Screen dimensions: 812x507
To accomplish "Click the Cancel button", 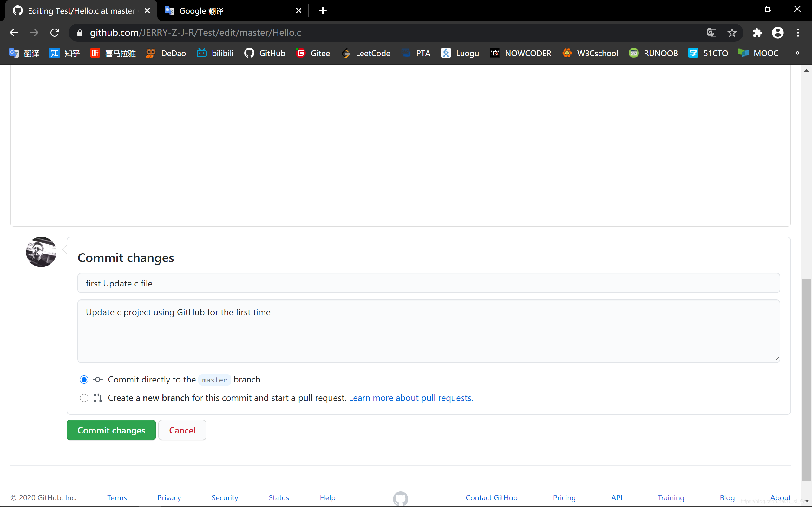I will coord(182,430).
